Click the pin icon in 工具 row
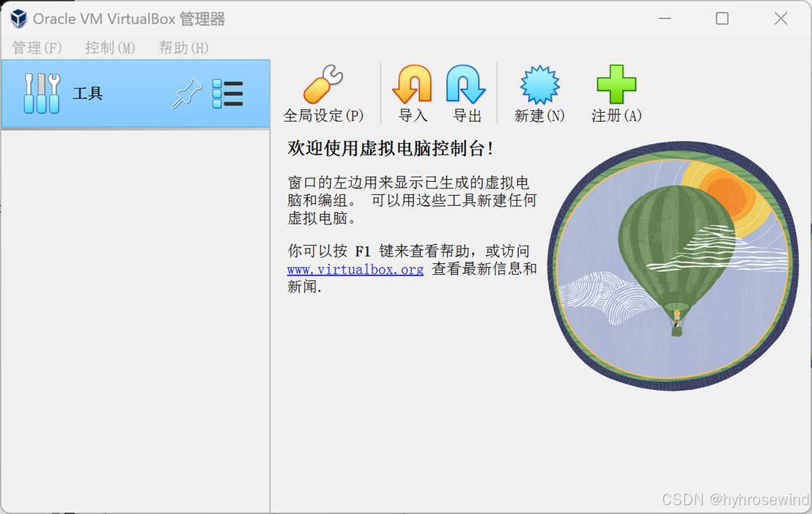812x514 pixels. click(186, 94)
